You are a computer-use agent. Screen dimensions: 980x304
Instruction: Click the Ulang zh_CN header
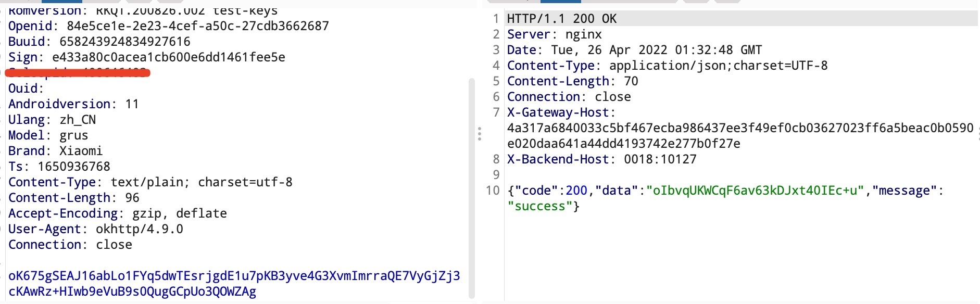point(52,120)
